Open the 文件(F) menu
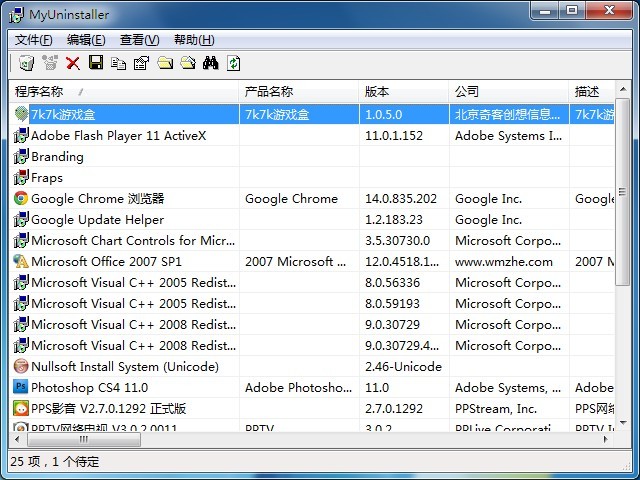Screen dimensions: 640x480 tap(34, 40)
